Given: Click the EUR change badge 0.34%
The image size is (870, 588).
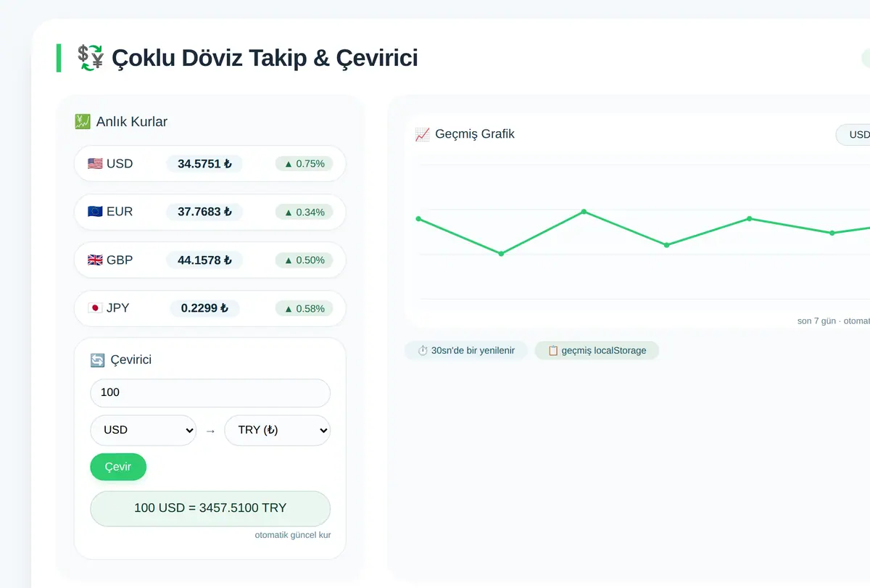Looking at the screenshot, I should (304, 212).
